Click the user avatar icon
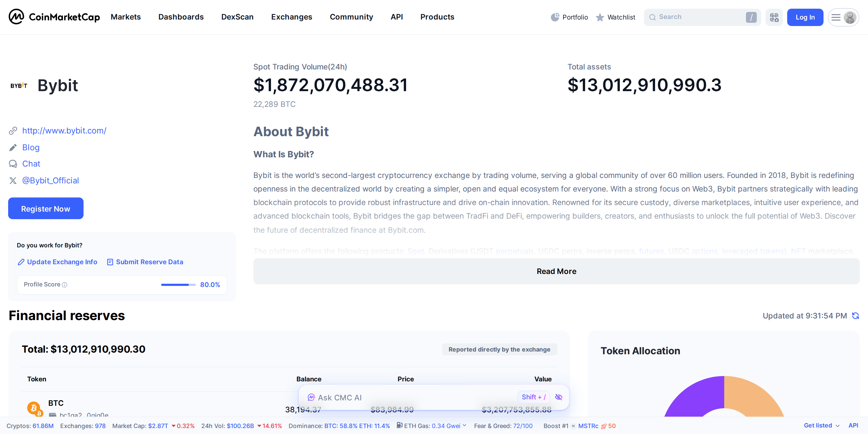The width and height of the screenshot is (868, 434). pyautogui.click(x=850, y=17)
